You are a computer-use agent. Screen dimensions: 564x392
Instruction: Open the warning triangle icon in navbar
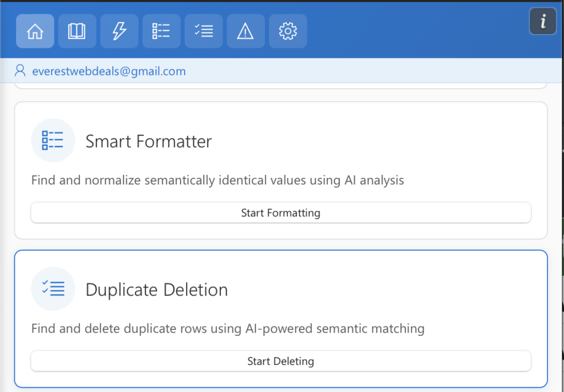pyautogui.click(x=246, y=31)
